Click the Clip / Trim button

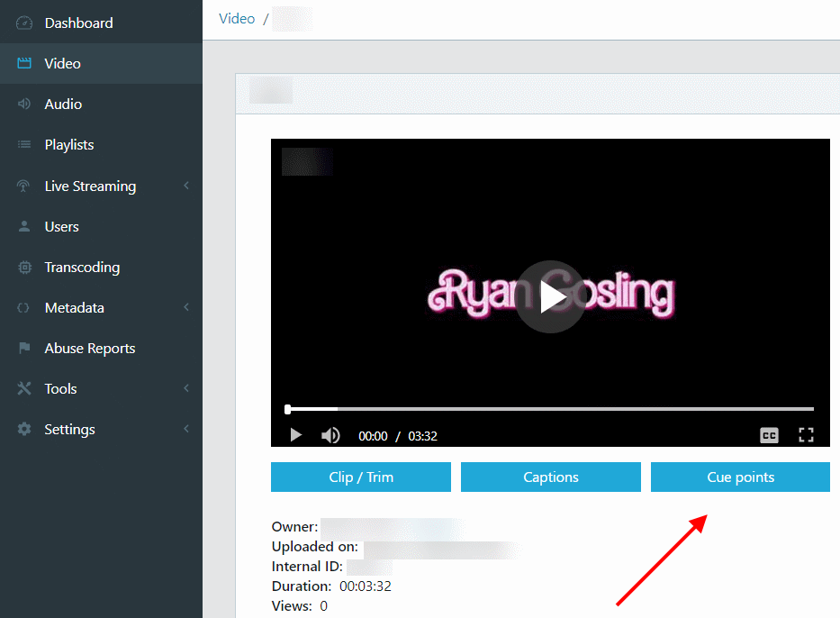point(361,477)
